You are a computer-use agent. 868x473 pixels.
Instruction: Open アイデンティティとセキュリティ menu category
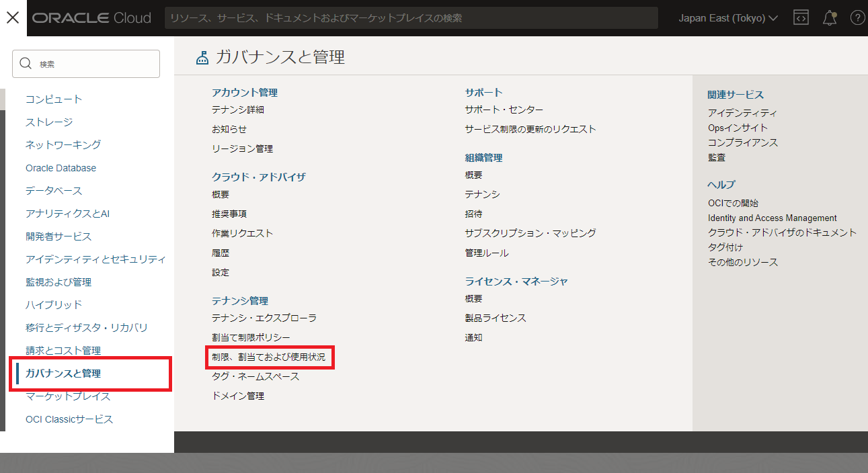pyautogui.click(x=95, y=259)
